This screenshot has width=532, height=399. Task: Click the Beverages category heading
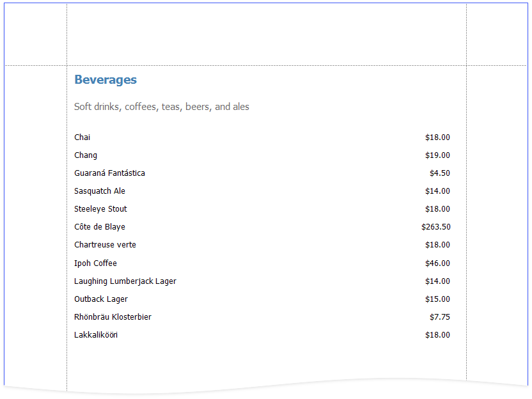tap(106, 80)
